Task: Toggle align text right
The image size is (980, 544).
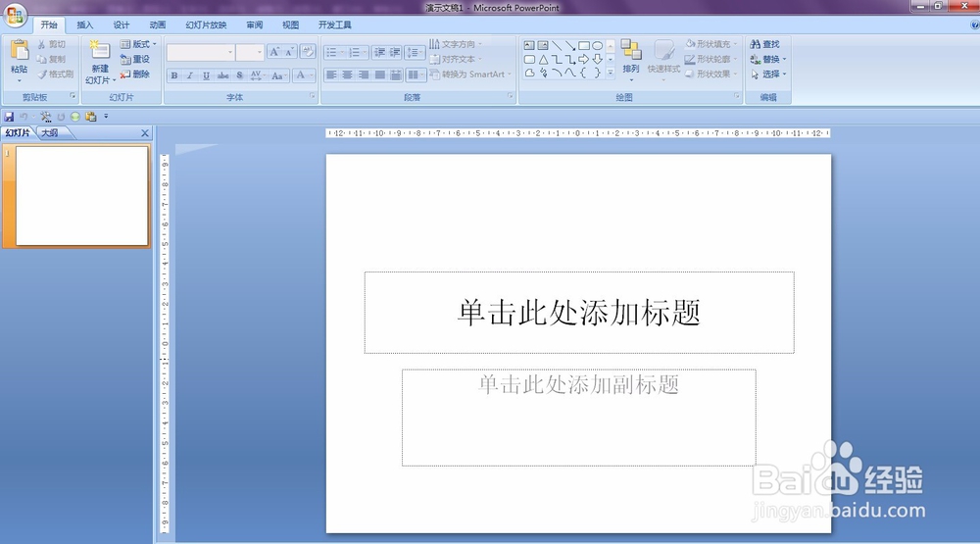Action: pos(364,75)
